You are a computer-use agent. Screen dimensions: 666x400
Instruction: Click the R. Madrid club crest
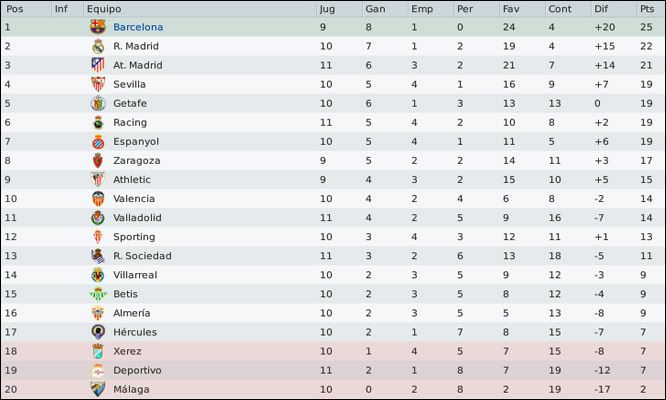pyautogui.click(x=98, y=46)
